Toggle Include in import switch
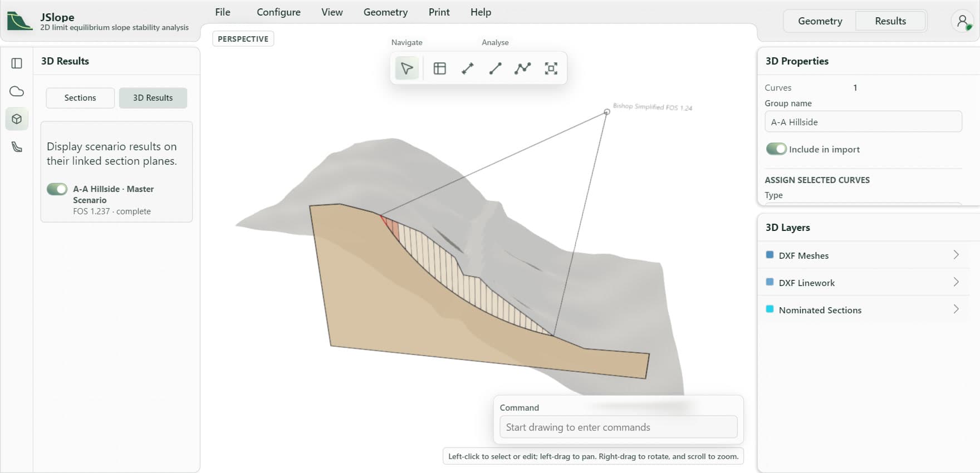The image size is (980, 473). (776, 149)
